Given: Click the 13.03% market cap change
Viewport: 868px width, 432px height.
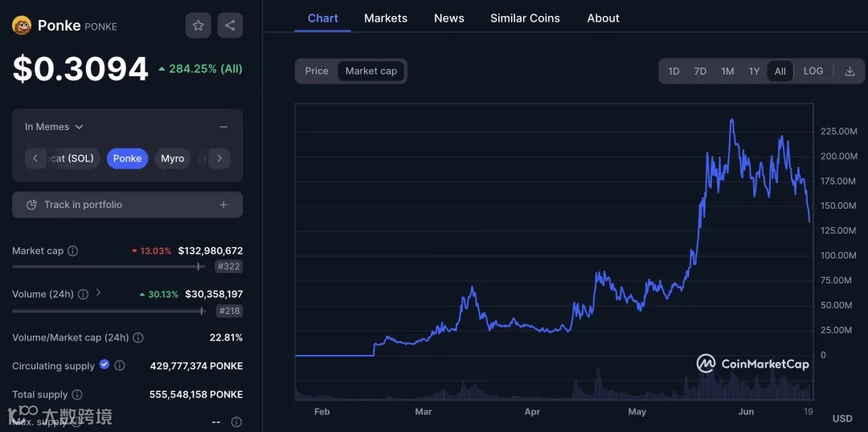Looking at the screenshot, I should coord(151,251).
